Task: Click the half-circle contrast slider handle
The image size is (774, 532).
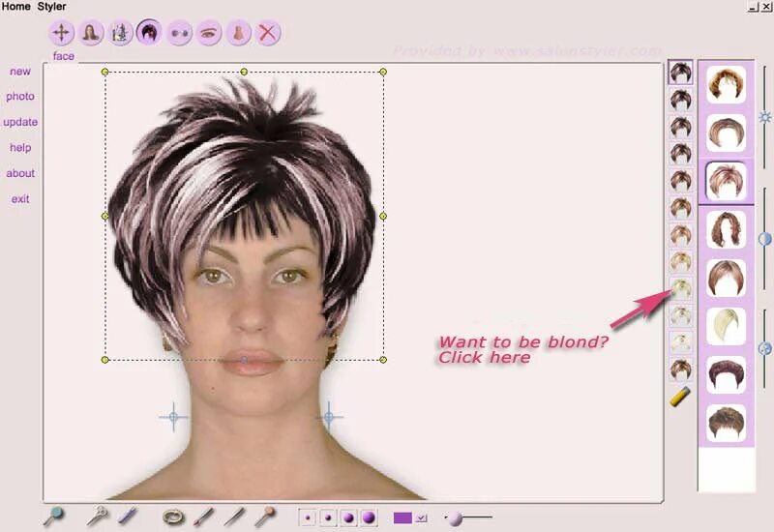Action: tap(764, 239)
